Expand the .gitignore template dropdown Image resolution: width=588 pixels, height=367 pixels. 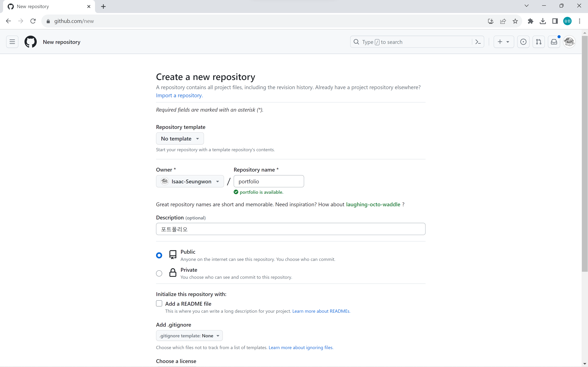tap(189, 336)
